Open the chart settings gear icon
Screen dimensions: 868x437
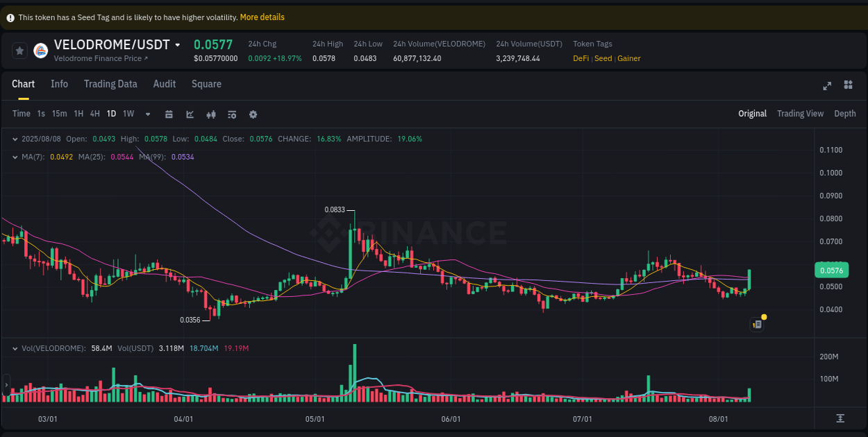(253, 114)
